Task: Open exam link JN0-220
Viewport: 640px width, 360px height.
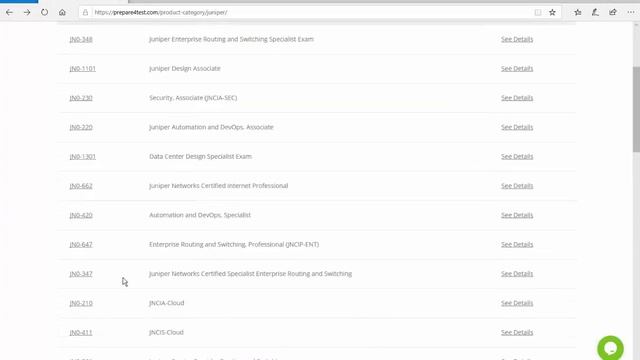Action: coord(81,127)
